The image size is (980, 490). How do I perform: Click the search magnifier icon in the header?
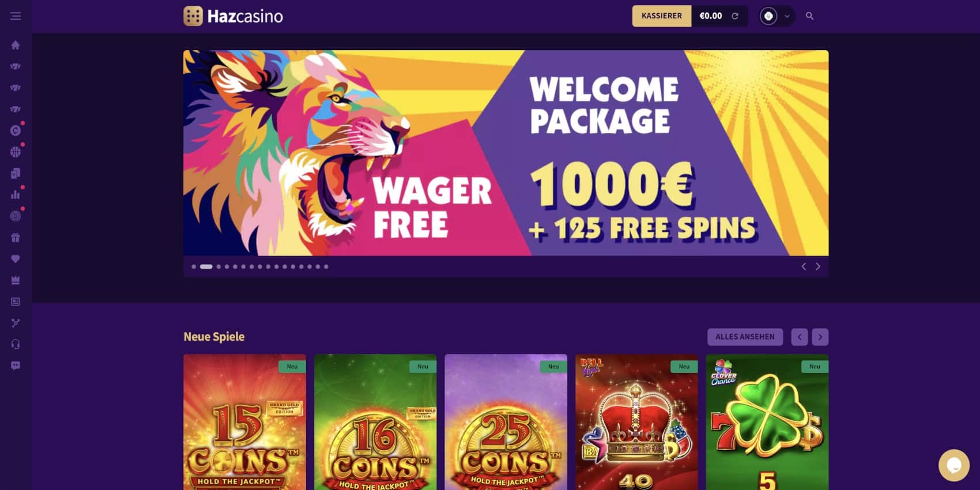(809, 16)
